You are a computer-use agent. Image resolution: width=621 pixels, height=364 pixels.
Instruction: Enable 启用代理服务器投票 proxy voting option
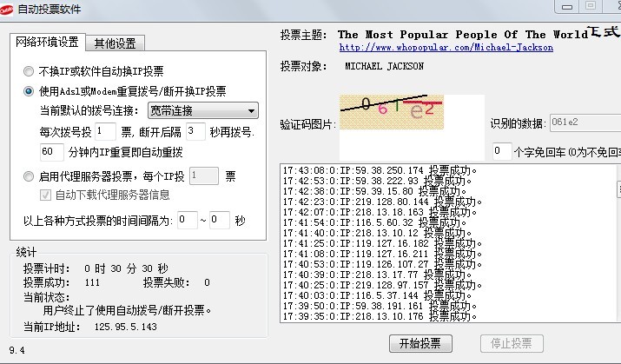click(x=30, y=176)
